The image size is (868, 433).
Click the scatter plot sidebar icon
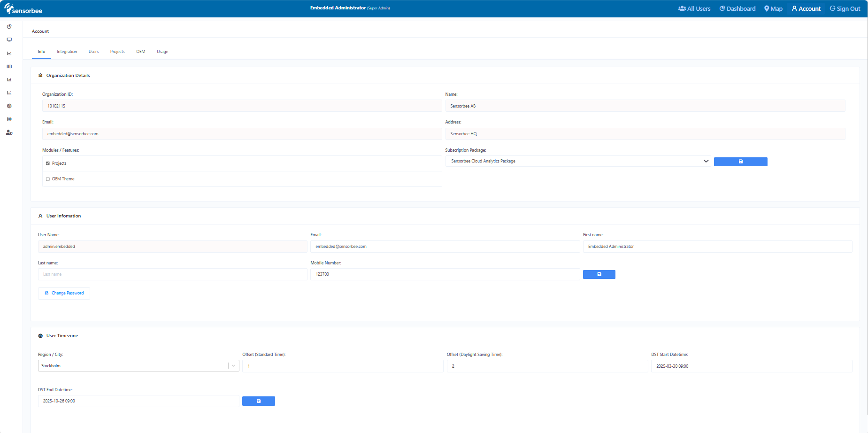[x=9, y=93]
